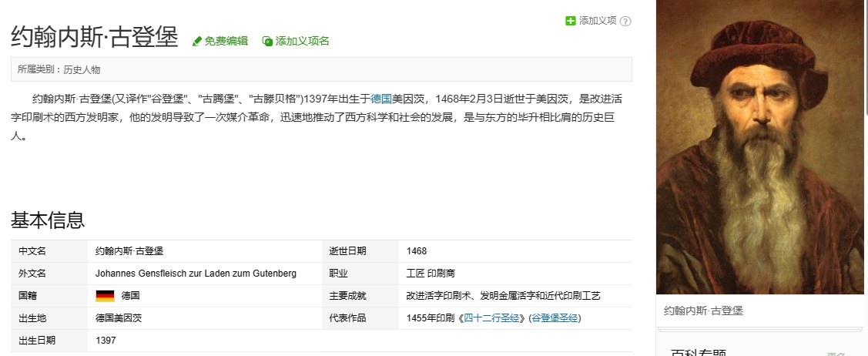Select Johannes Gensfleisch zur Laden zum Gutenberg text
Viewport: 868px width, 356px height.
point(196,274)
